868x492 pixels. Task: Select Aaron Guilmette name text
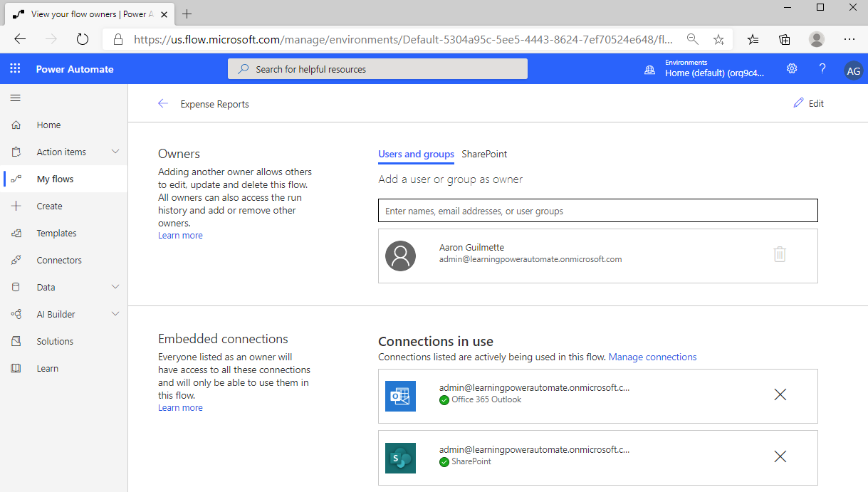coord(471,247)
